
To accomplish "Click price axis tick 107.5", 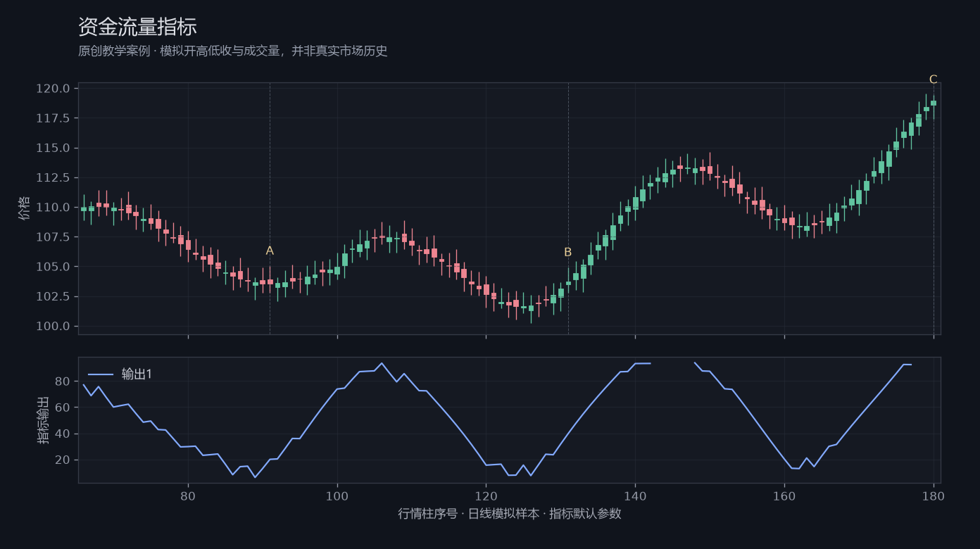I will pyautogui.click(x=53, y=237).
